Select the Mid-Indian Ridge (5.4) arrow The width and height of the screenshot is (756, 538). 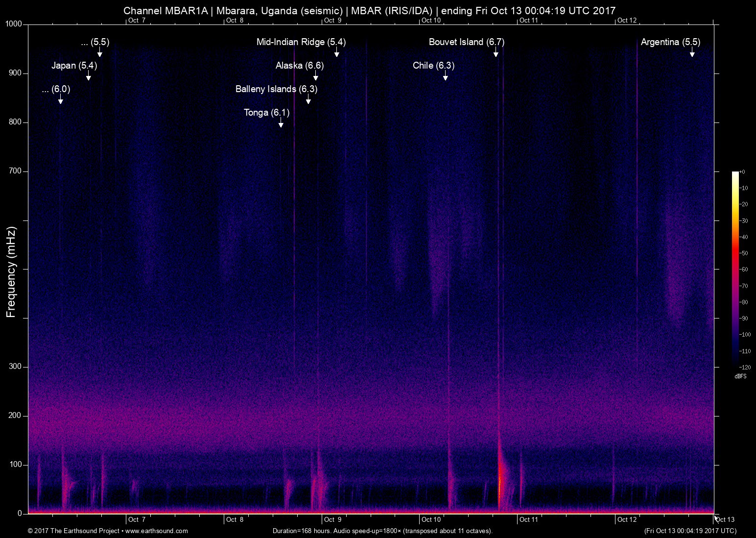click(337, 53)
